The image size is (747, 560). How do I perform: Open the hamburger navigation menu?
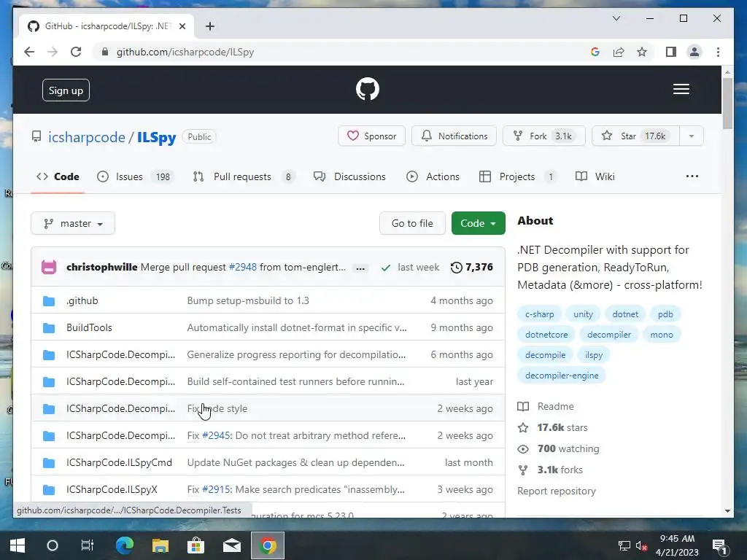[x=681, y=89]
